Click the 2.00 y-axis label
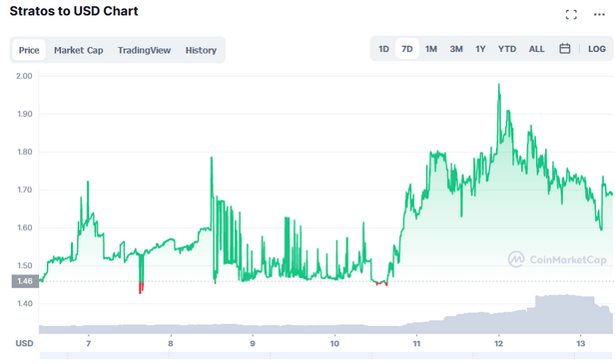 tap(24, 76)
